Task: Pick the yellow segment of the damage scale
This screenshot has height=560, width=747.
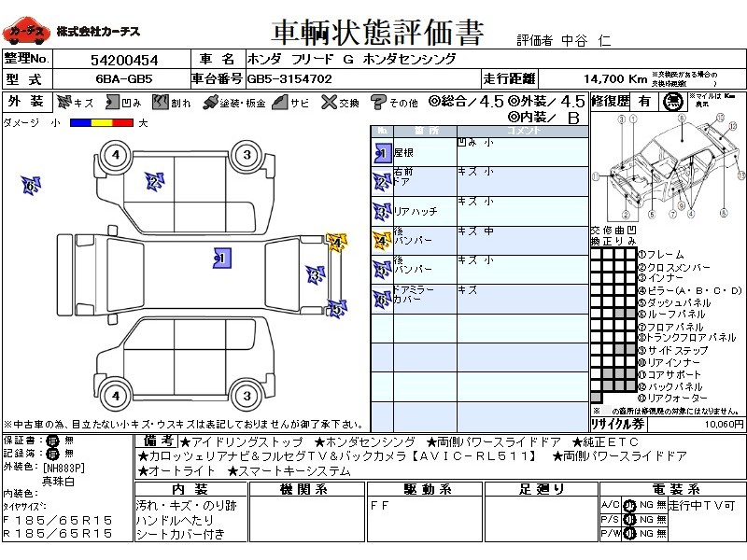Action: point(102,123)
